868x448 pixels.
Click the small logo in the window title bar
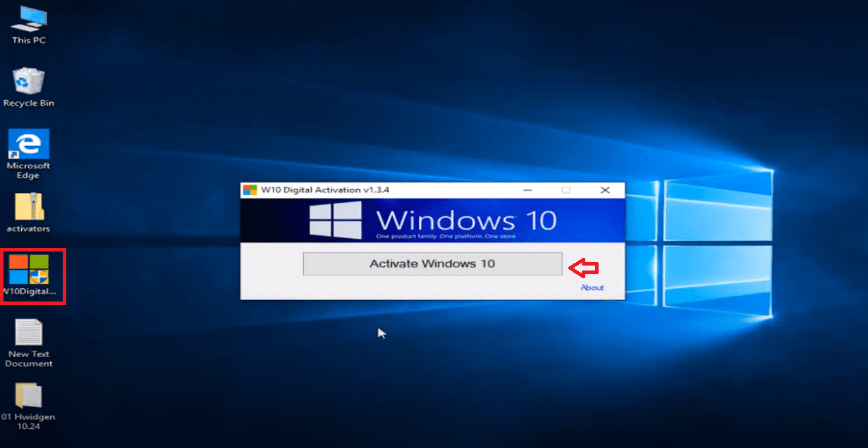[250, 190]
